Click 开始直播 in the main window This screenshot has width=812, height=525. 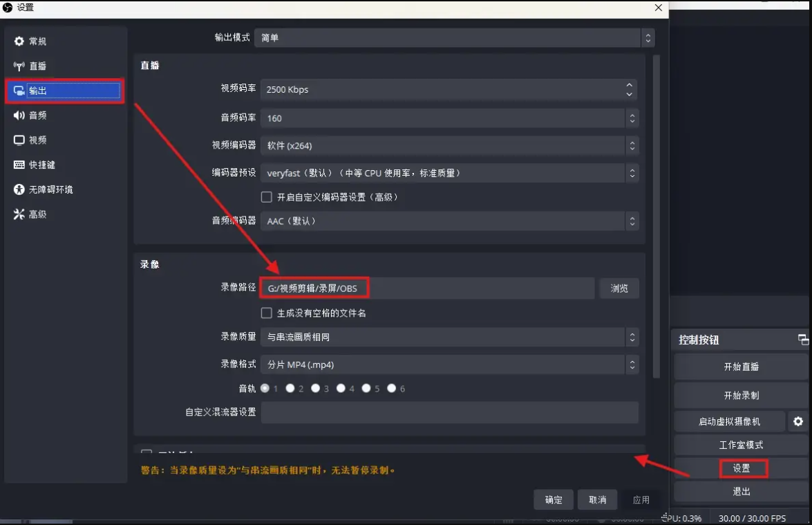click(741, 367)
